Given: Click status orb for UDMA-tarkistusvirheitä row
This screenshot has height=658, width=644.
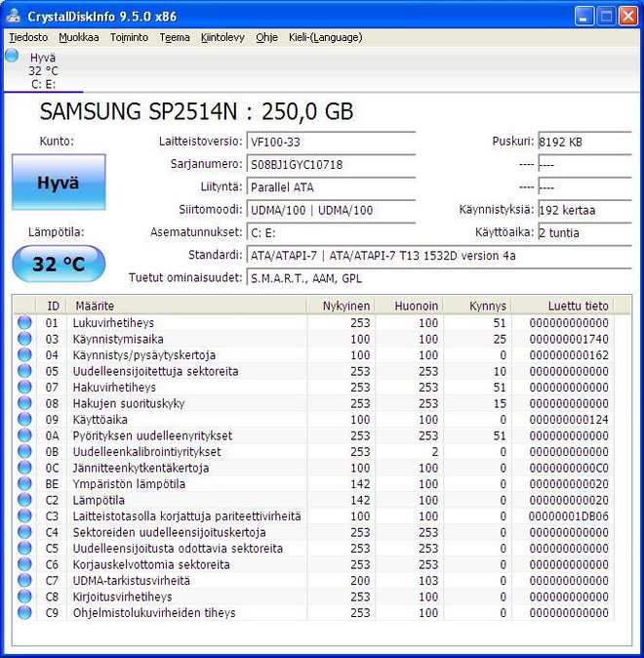Looking at the screenshot, I should (x=24, y=580).
